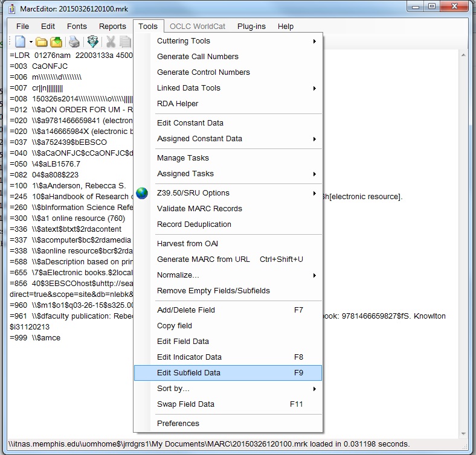Choose Edit Field Data

point(228,342)
